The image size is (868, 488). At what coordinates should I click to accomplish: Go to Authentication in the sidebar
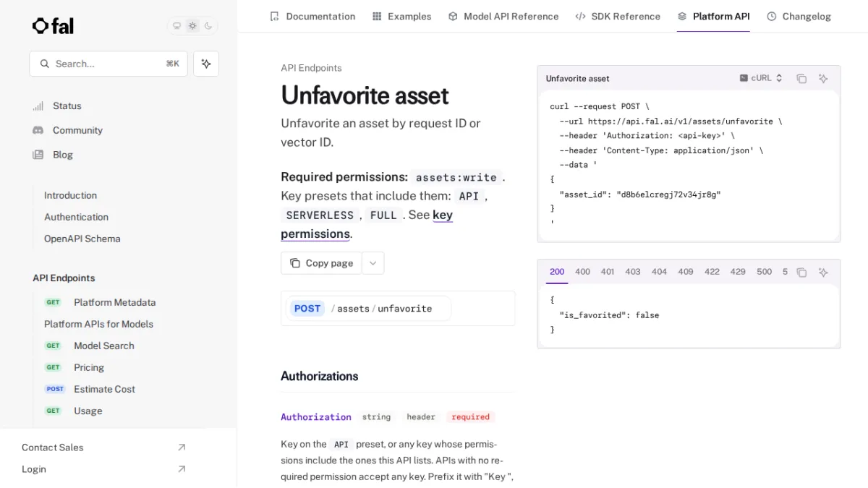pyautogui.click(x=76, y=217)
